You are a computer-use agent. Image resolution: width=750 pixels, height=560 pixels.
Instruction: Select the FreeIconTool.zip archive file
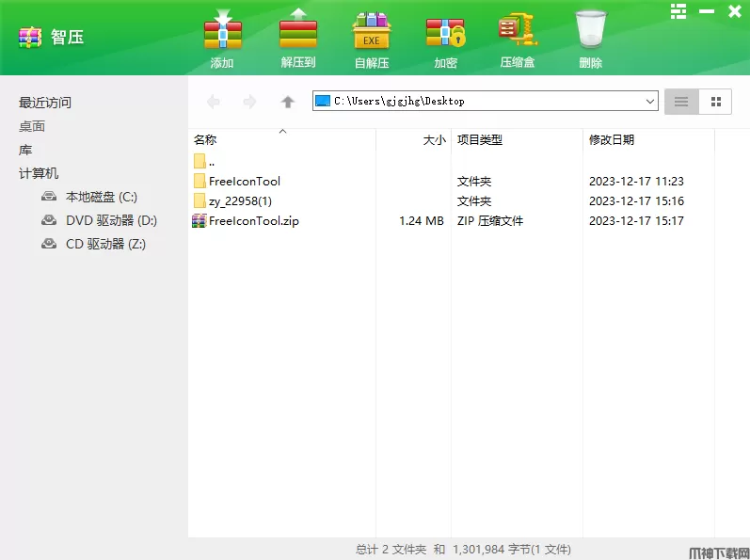pyautogui.click(x=254, y=221)
